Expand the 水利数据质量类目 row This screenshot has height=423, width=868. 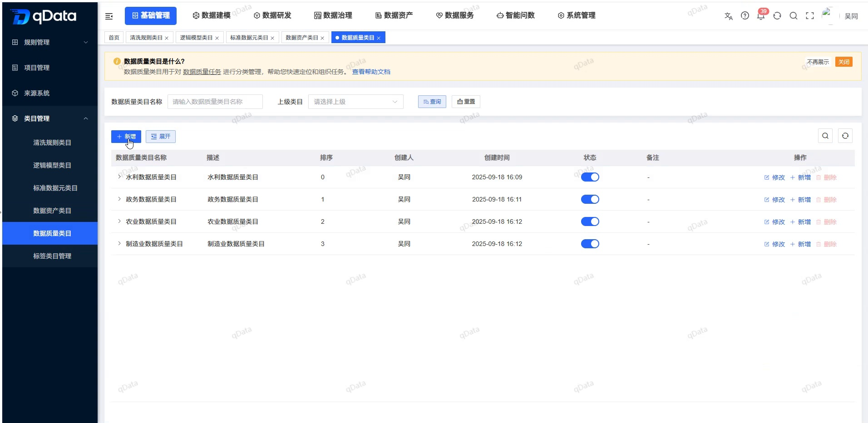coord(119,177)
